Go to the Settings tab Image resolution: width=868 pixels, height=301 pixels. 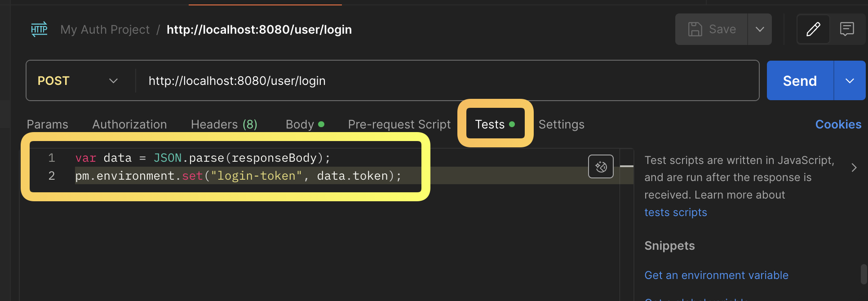tap(561, 124)
